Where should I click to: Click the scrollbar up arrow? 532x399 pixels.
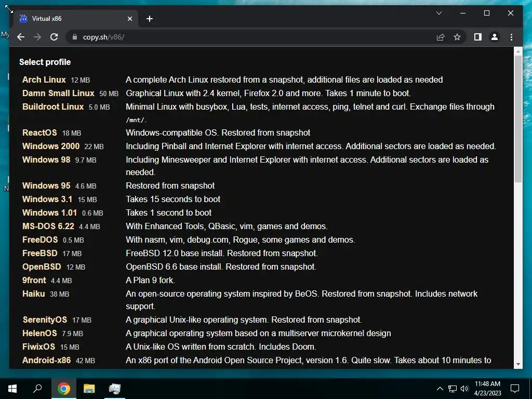518,51
